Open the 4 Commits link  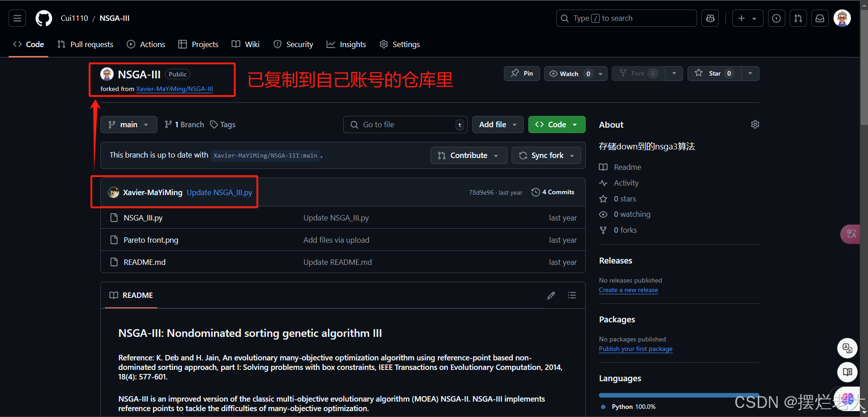click(x=553, y=192)
